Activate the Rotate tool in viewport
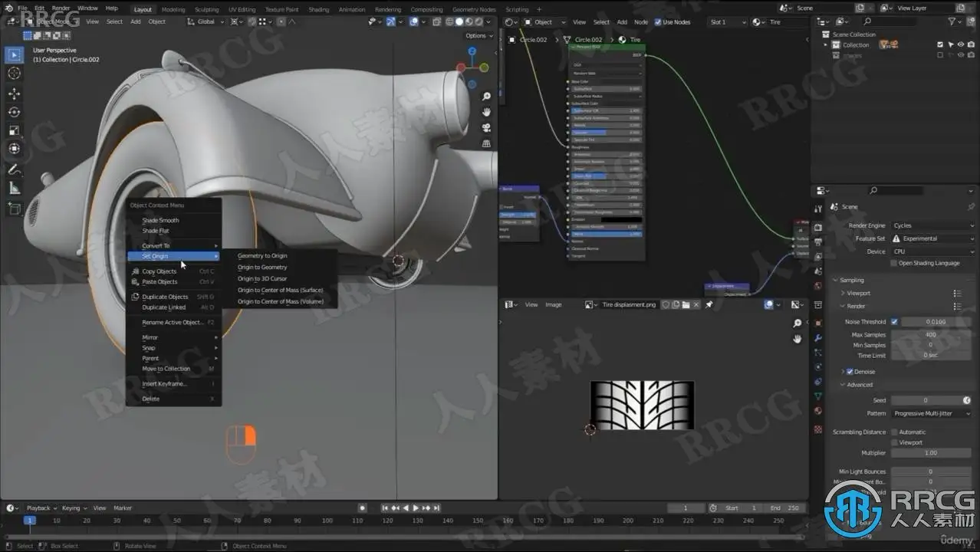 [14, 112]
